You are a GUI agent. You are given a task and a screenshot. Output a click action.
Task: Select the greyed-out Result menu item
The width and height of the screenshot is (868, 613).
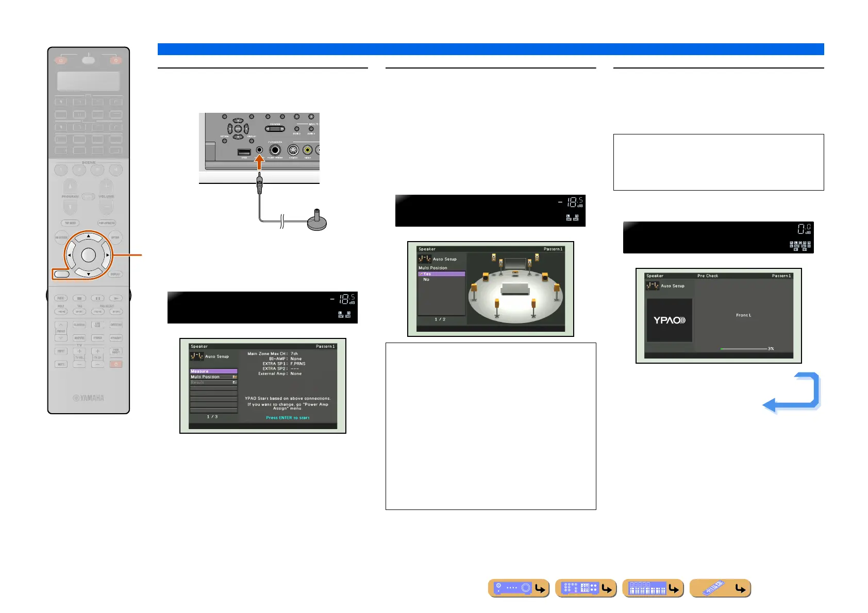(213, 382)
